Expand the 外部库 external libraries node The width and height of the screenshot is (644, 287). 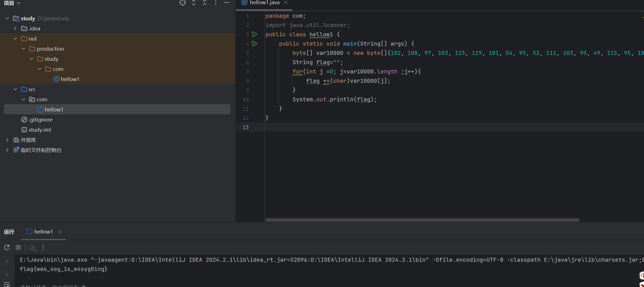(7, 140)
